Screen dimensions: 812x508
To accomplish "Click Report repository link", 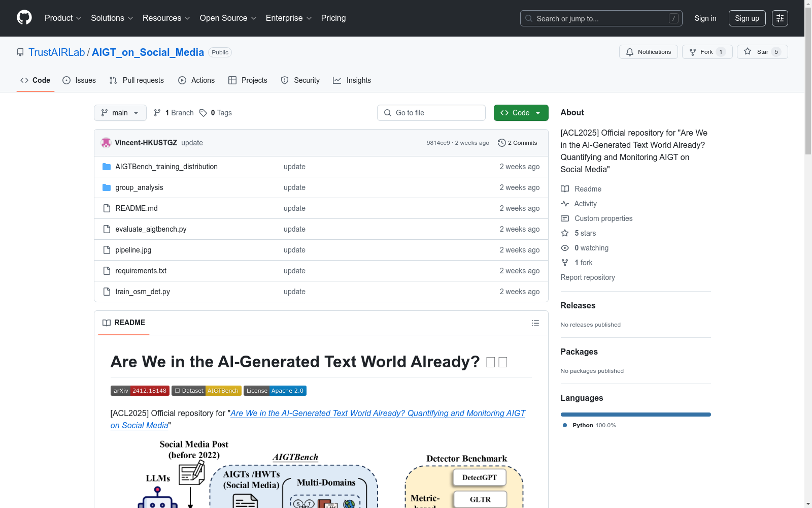I will [x=588, y=277].
